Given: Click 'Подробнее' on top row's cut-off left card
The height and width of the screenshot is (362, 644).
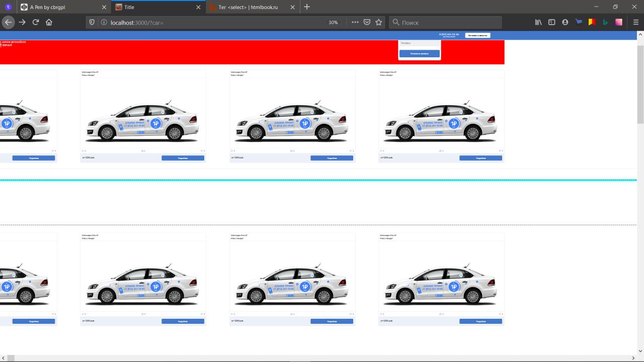Looking at the screenshot, I should (34, 158).
